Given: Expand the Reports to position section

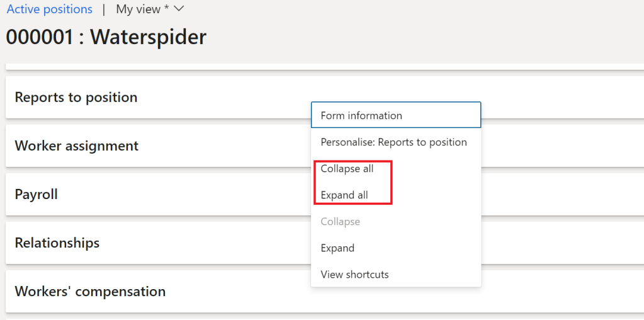Looking at the screenshot, I should point(76,98).
